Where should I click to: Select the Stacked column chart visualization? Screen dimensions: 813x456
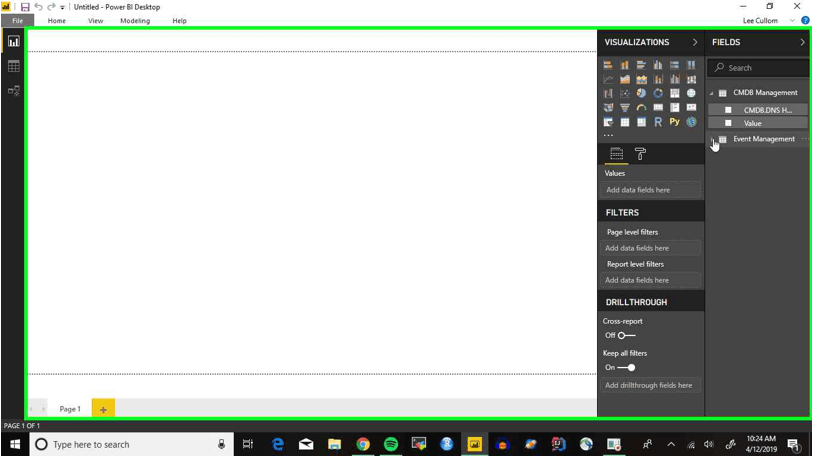(x=625, y=65)
